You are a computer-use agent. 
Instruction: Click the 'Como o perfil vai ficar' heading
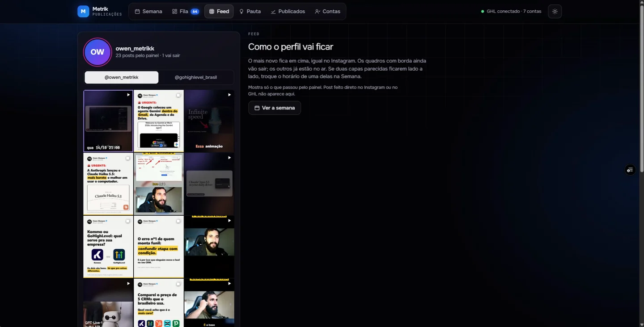point(291,47)
